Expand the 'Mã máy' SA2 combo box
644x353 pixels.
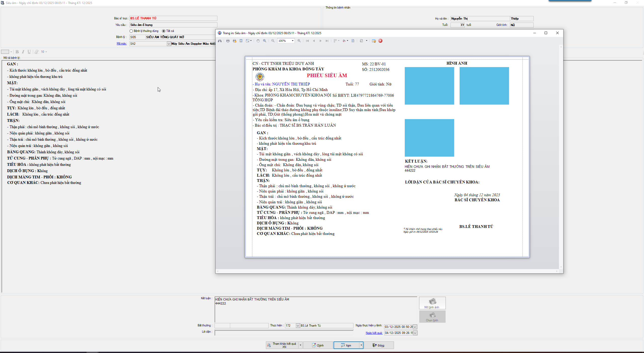169,44
